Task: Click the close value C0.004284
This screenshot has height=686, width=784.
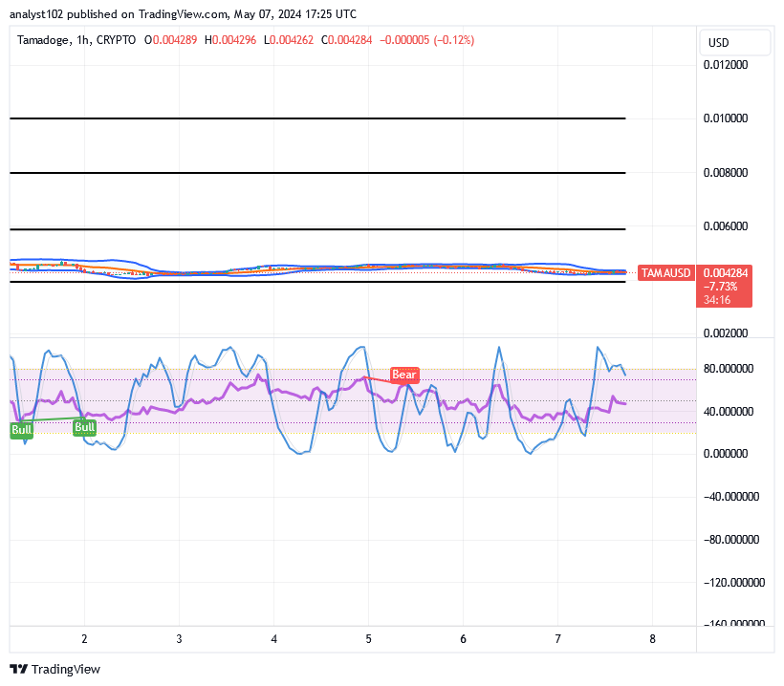Action: [x=346, y=40]
